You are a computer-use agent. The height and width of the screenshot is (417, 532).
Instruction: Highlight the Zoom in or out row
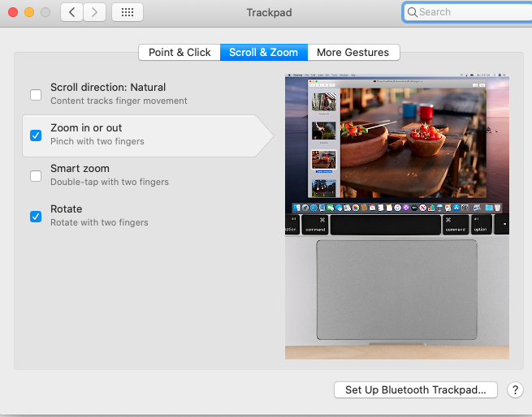(148, 135)
